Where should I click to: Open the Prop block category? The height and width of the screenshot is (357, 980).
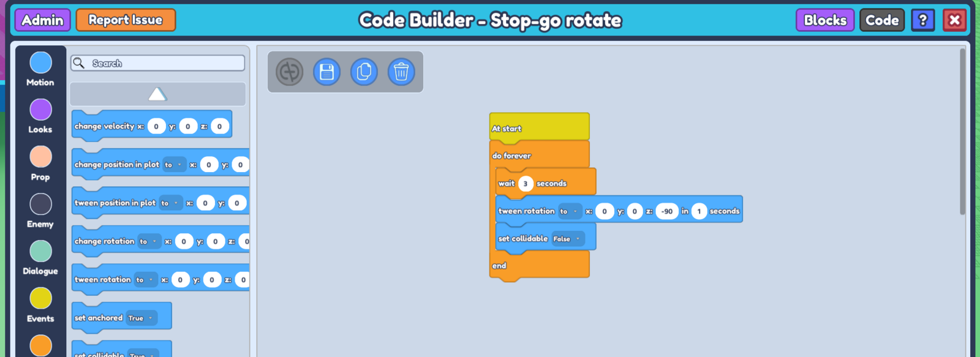tap(41, 157)
